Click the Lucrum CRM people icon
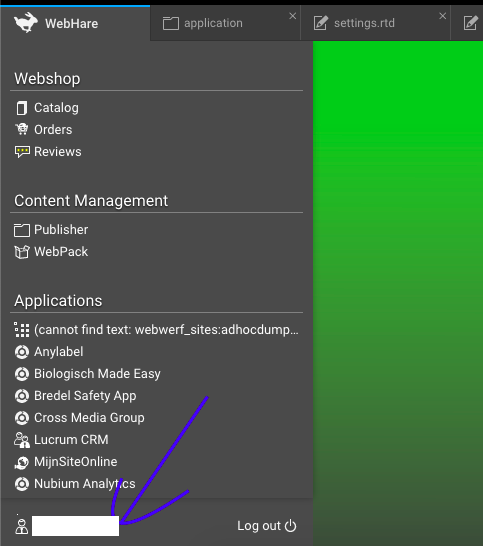The width and height of the screenshot is (483, 546). tap(22, 440)
